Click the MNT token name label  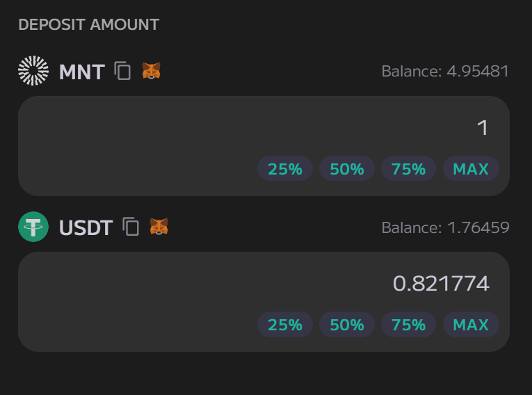point(82,72)
